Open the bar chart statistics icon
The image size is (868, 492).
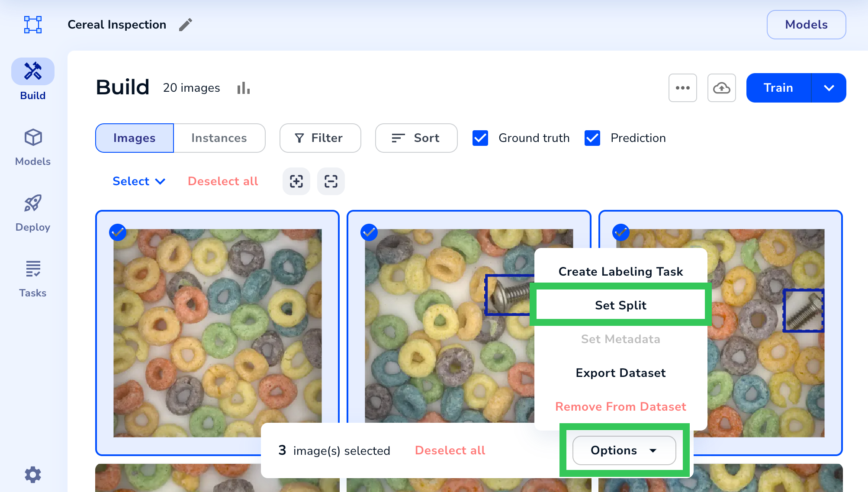tap(244, 88)
